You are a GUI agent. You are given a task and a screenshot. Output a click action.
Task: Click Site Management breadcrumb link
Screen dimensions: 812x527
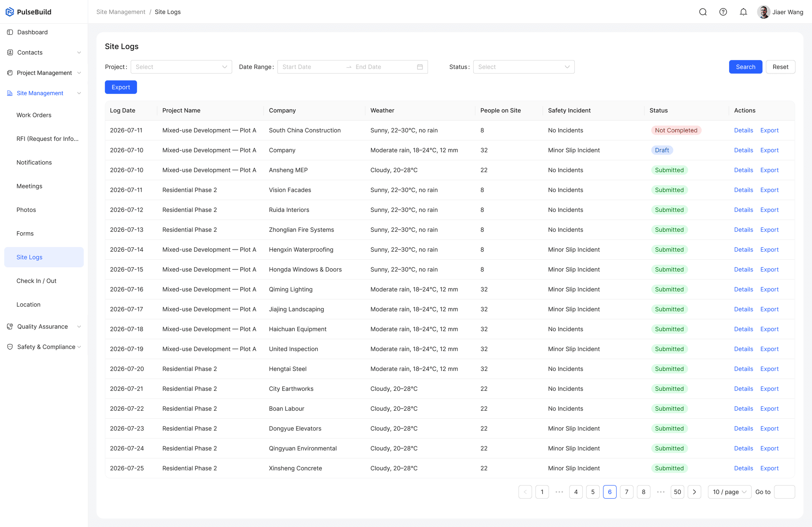point(121,12)
